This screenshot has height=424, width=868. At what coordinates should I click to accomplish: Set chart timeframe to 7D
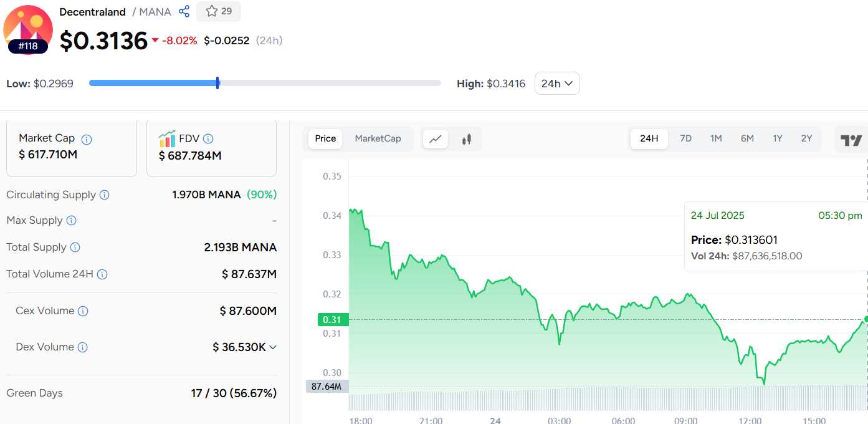click(x=685, y=138)
